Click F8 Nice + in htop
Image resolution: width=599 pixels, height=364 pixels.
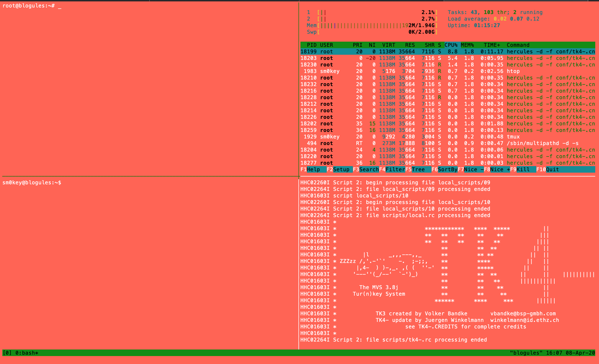click(x=497, y=170)
